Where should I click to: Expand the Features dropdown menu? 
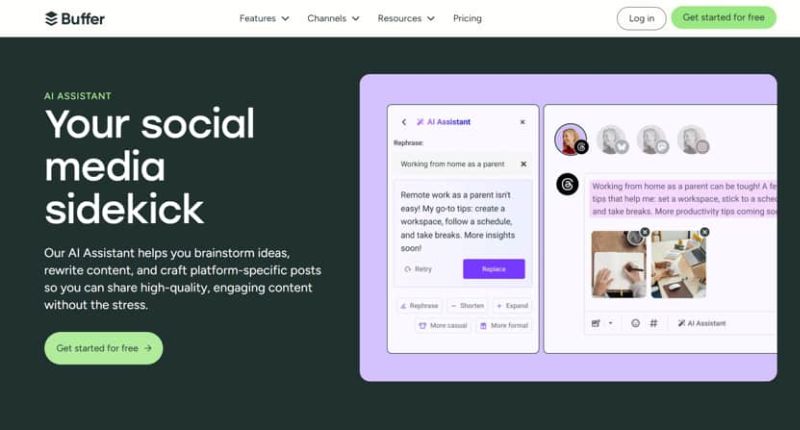[264, 18]
